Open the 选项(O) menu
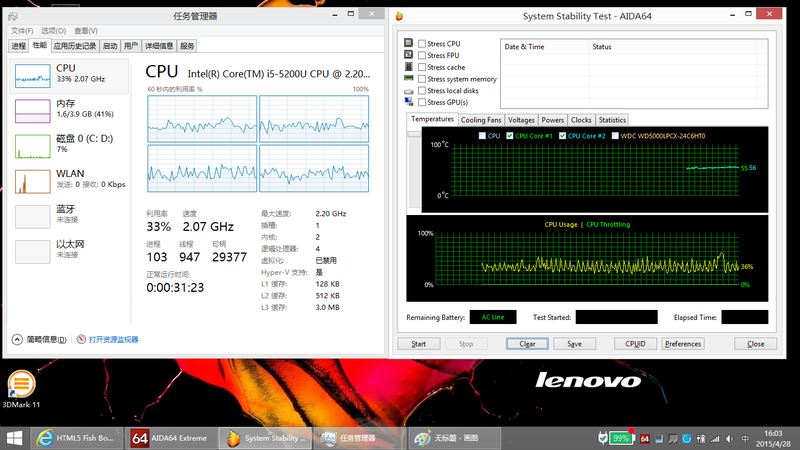 (x=54, y=31)
